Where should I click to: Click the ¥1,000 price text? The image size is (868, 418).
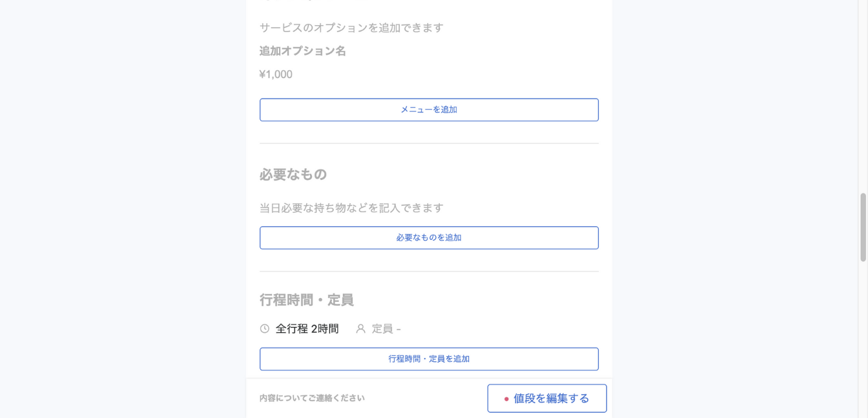276,75
